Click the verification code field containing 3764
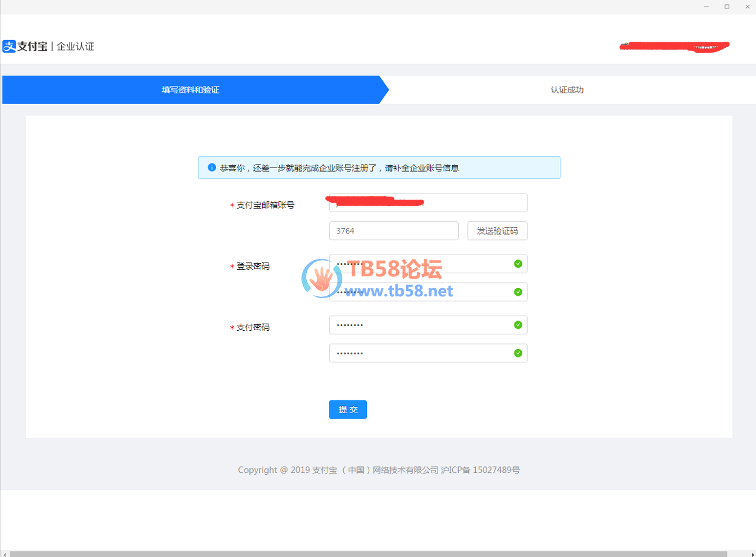Viewport: 756px width, 557px height. click(393, 231)
